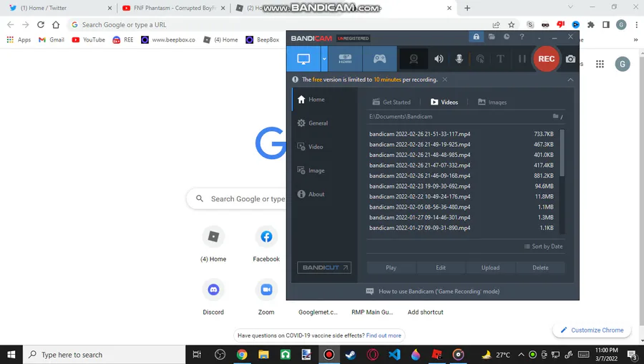Bookmark this page with star icon
644x364 pixels.
click(512, 24)
